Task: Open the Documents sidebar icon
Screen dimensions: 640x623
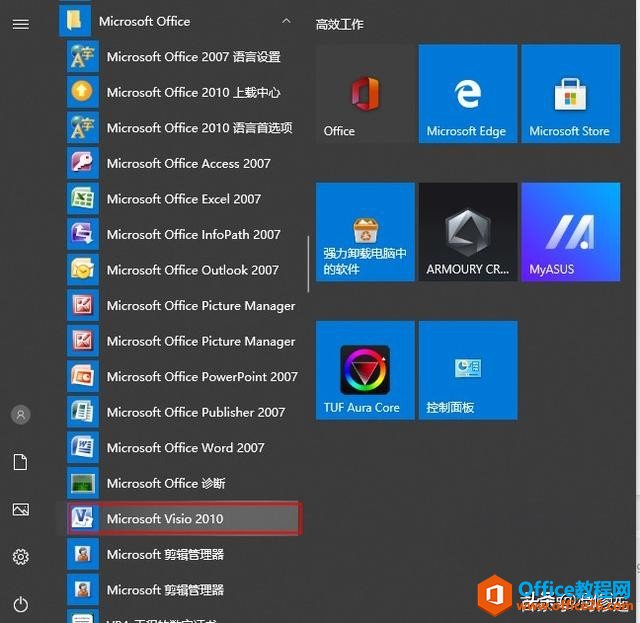Action: coord(20,462)
